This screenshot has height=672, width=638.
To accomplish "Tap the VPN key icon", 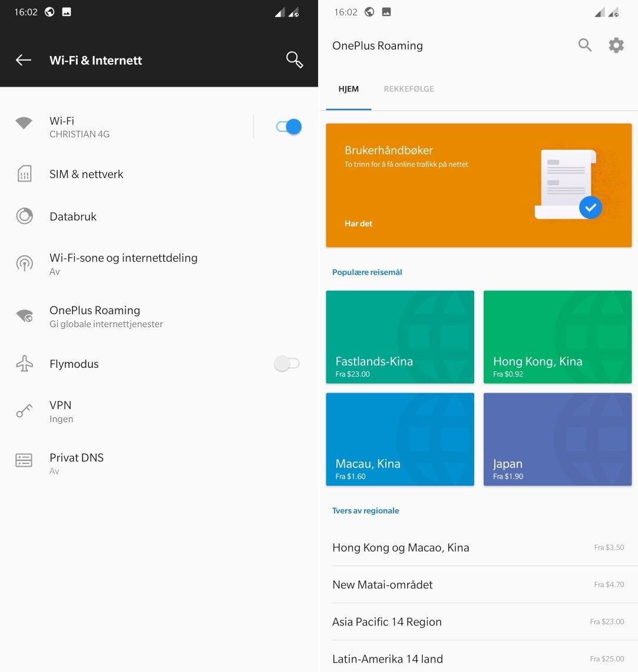I will tap(24, 411).
